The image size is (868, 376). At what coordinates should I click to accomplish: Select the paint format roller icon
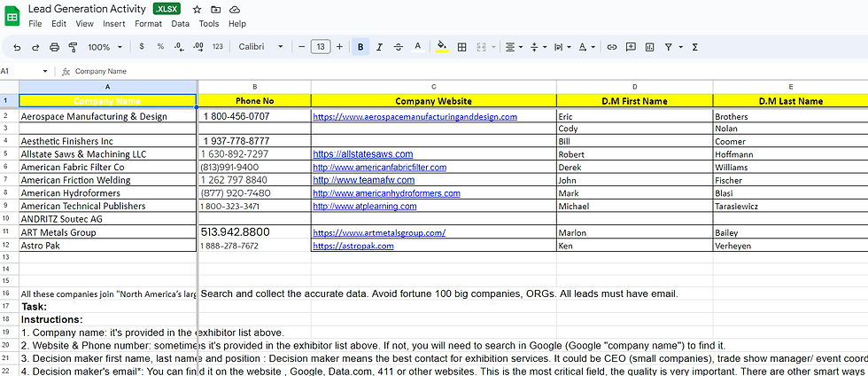[73, 47]
